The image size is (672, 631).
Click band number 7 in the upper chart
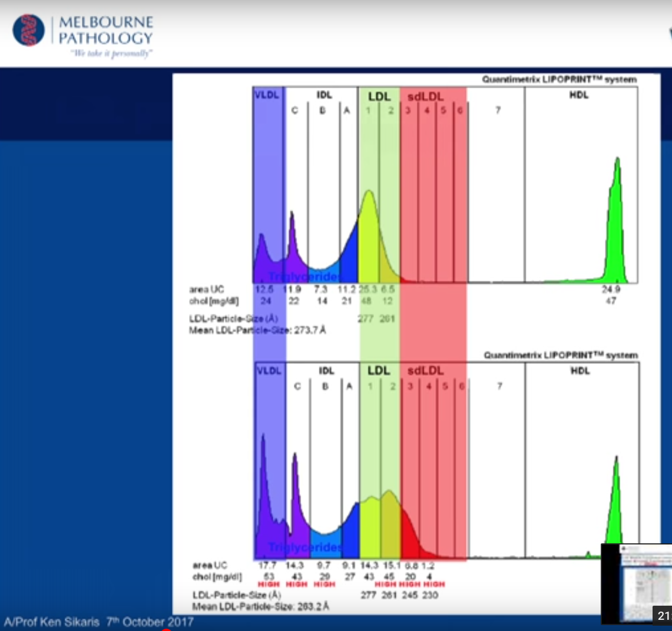pyautogui.click(x=498, y=111)
